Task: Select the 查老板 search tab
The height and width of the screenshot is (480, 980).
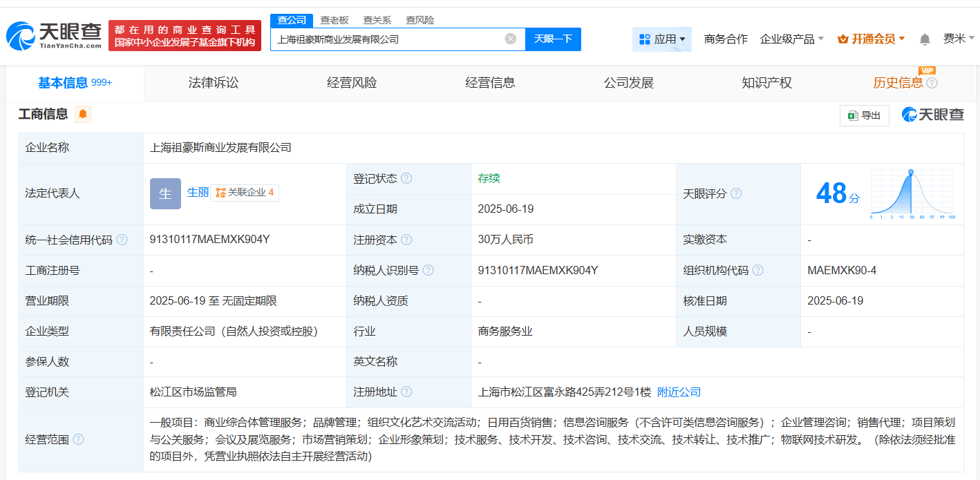Action: [334, 20]
